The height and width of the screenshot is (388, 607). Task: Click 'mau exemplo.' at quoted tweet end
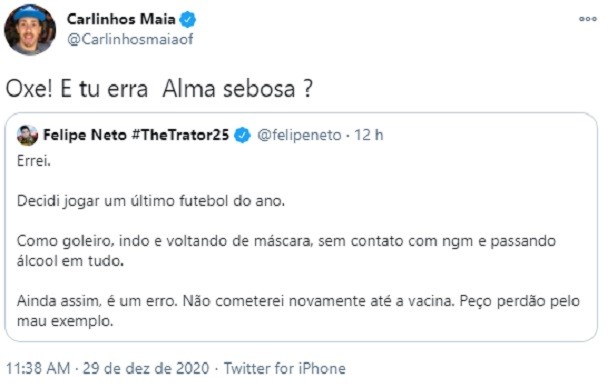pos(65,321)
